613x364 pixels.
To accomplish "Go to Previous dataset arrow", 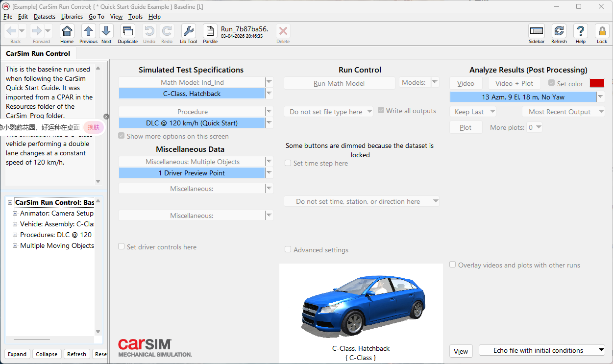I will point(88,32).
